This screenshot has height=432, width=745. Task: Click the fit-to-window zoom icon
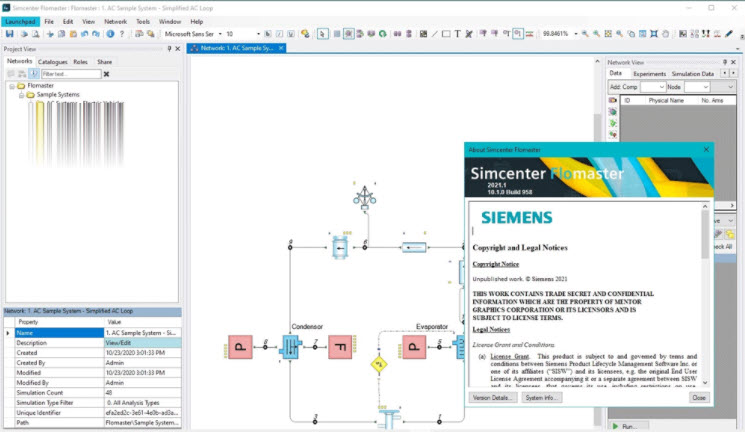point(654,34)
